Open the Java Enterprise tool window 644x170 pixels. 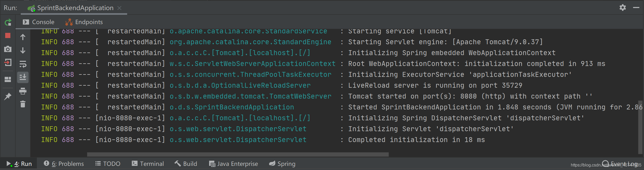pos(234,164)
